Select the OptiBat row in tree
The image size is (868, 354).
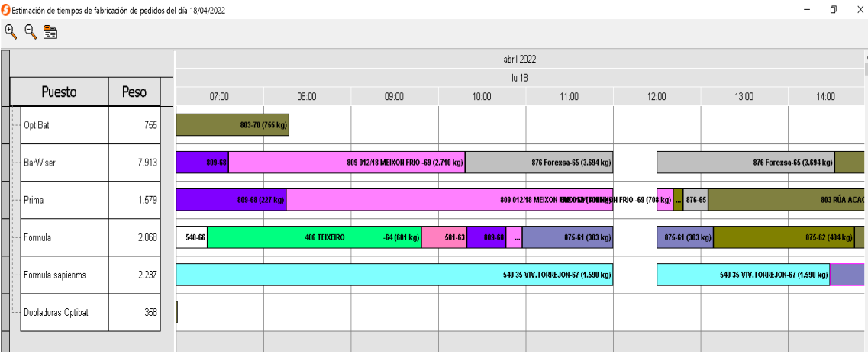pos(38,125)
